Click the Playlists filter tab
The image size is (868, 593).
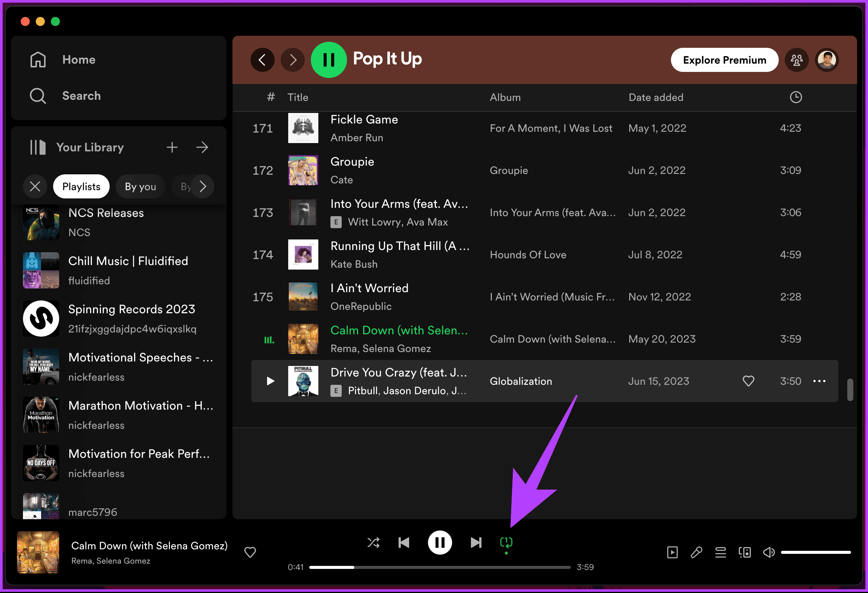tap(81, 186)
